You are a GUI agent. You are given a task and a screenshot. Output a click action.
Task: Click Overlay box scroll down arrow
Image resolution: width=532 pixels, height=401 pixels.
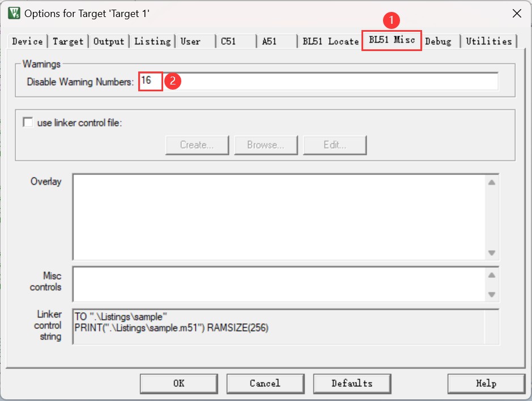tap(492, 252)
